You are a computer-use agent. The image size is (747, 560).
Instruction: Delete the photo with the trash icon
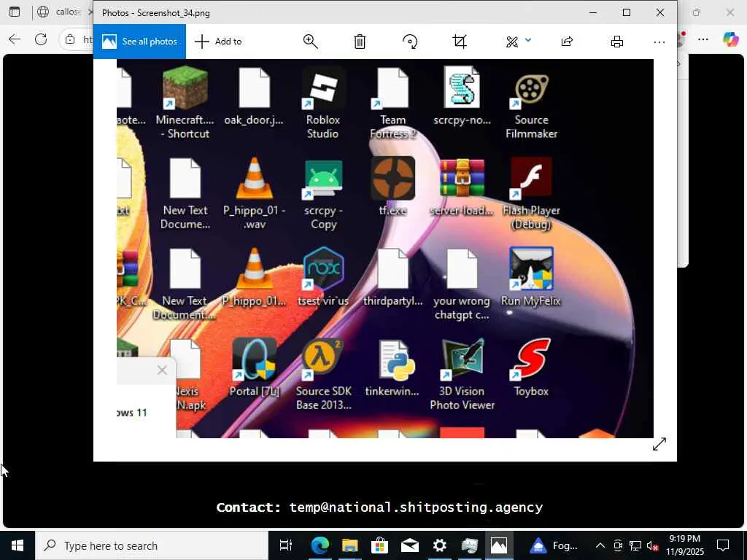click(360, 42)
